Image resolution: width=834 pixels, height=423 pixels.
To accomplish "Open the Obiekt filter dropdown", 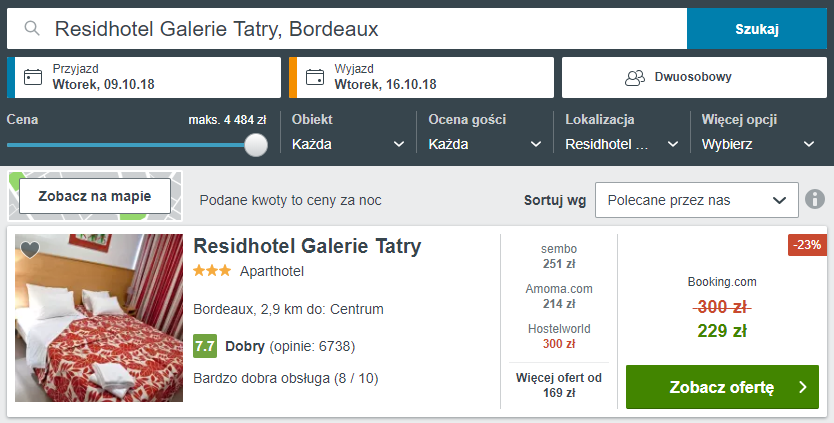I will tap(348, 144).
